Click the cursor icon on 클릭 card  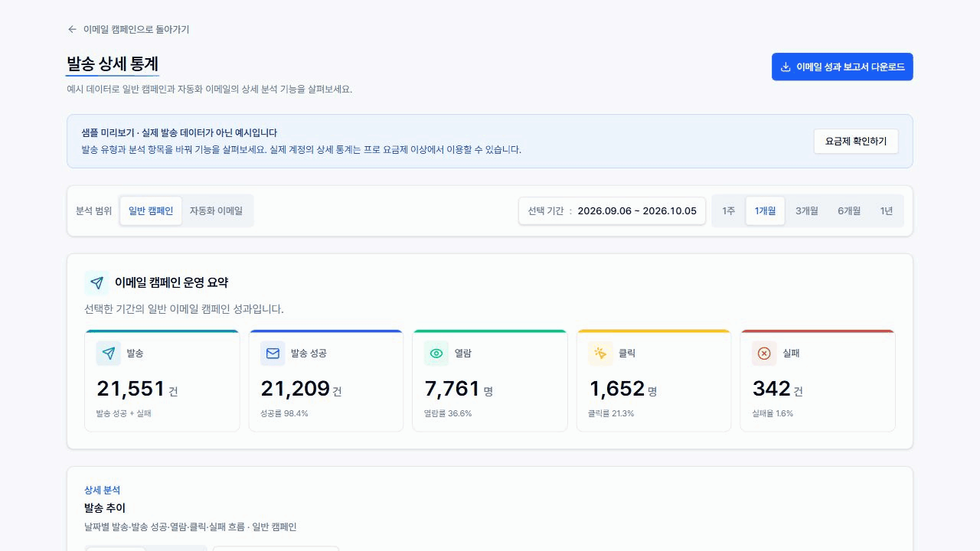click(600, 354)
